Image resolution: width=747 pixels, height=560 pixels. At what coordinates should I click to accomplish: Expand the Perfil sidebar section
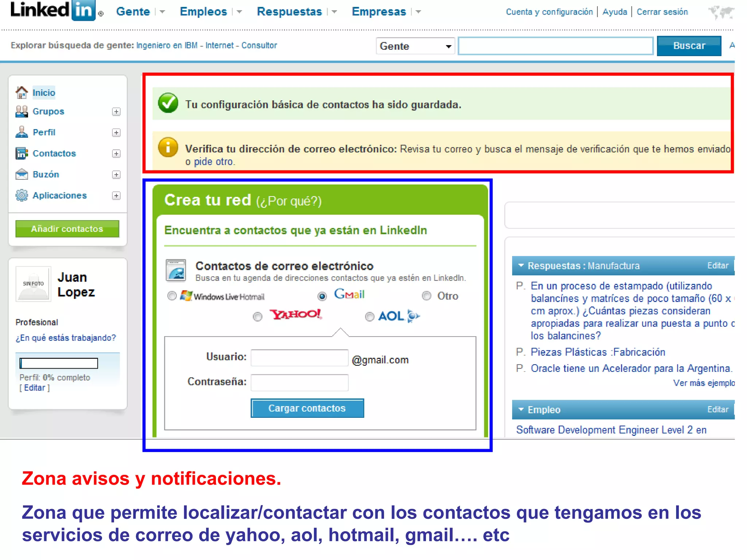tap(116, 132)
